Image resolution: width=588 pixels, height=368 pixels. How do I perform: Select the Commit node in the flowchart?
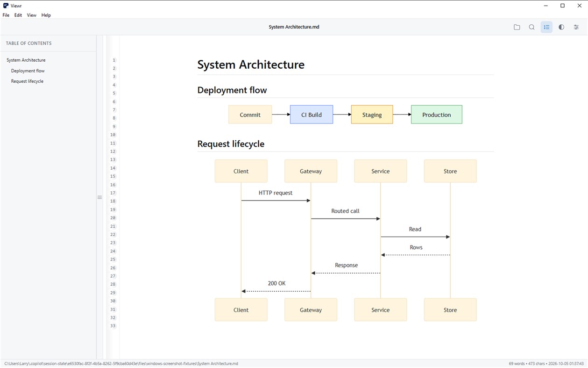(x=250, y=115)
